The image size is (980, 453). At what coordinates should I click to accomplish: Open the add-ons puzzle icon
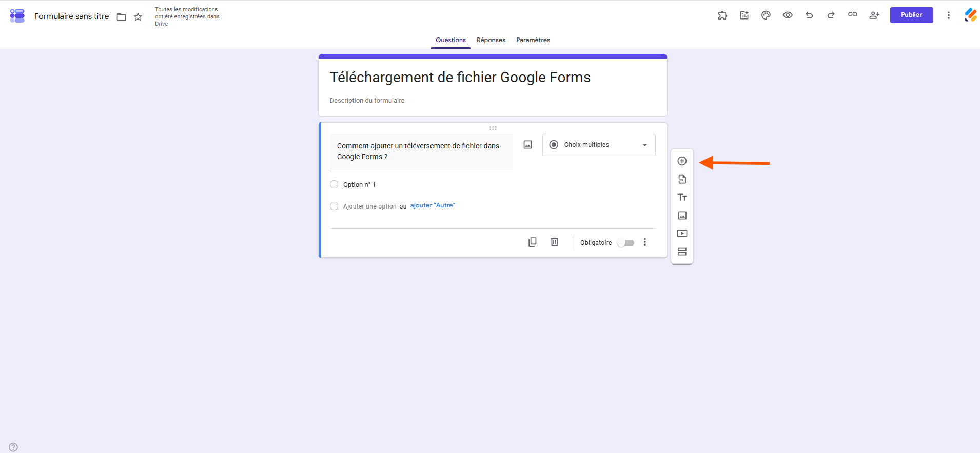point(722,15)
